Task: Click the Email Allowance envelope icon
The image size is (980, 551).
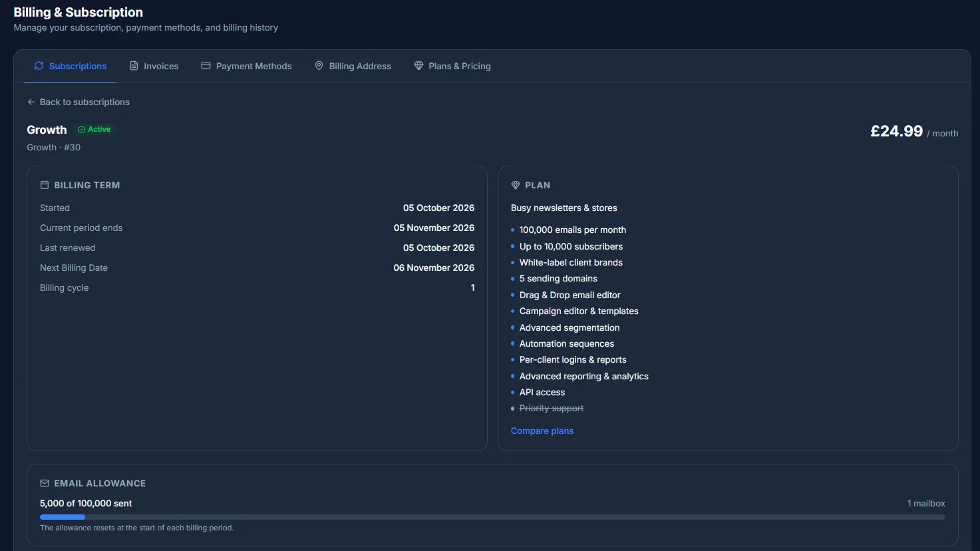Action: (45, 483)
